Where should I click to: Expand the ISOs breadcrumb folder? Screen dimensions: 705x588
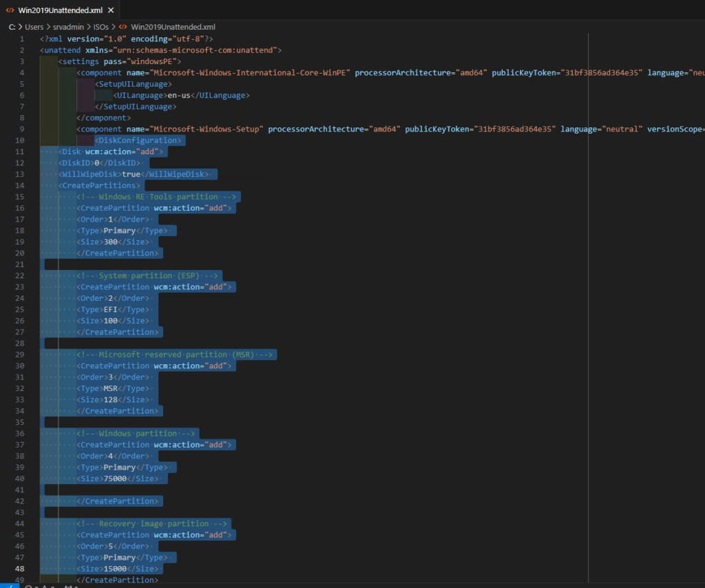102,27
